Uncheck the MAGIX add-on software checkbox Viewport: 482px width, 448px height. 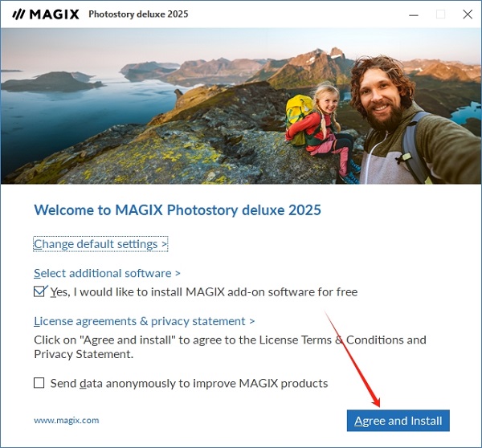tap(40, 291)
